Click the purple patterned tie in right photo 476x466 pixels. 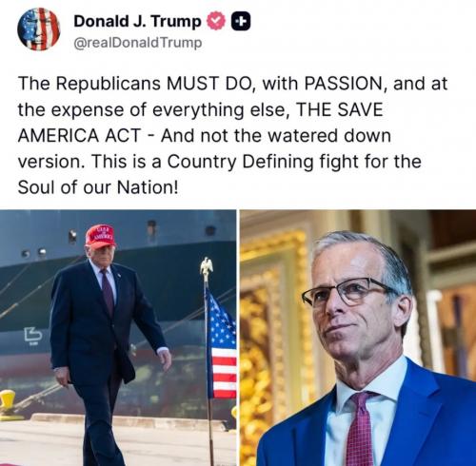click(x=361, y=428)
